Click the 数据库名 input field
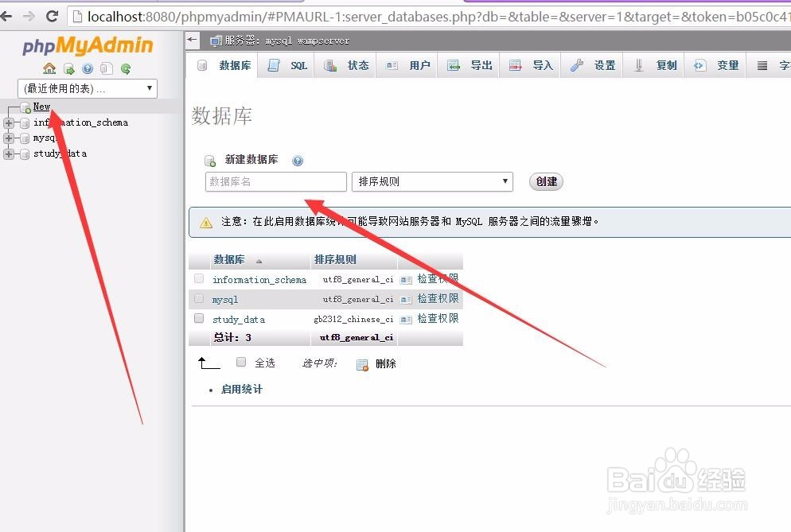Image resolution: width=791 pixels, height=532 pixels. tap(276, 181)
